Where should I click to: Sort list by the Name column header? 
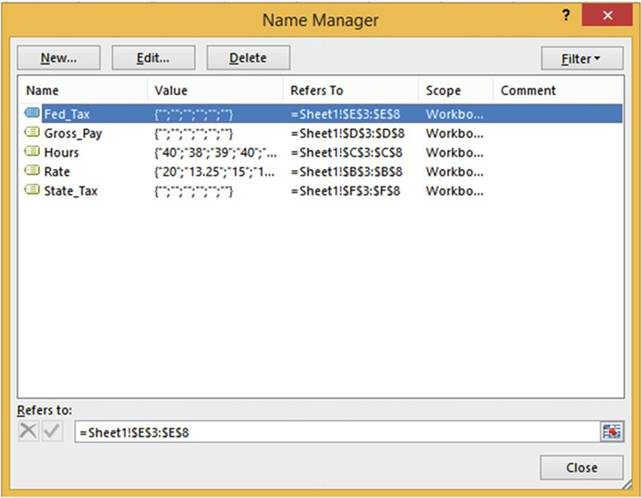[x=82, y=90]
